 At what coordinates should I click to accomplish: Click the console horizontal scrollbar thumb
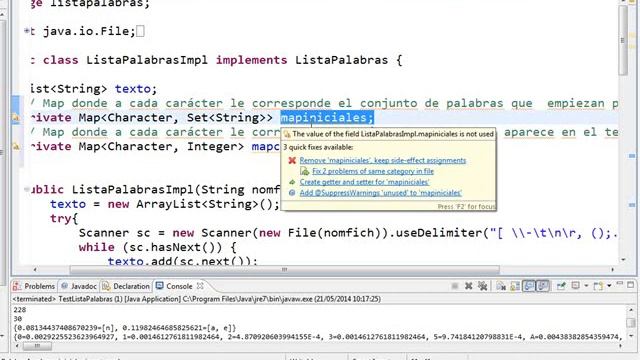(x=37, y=346)
